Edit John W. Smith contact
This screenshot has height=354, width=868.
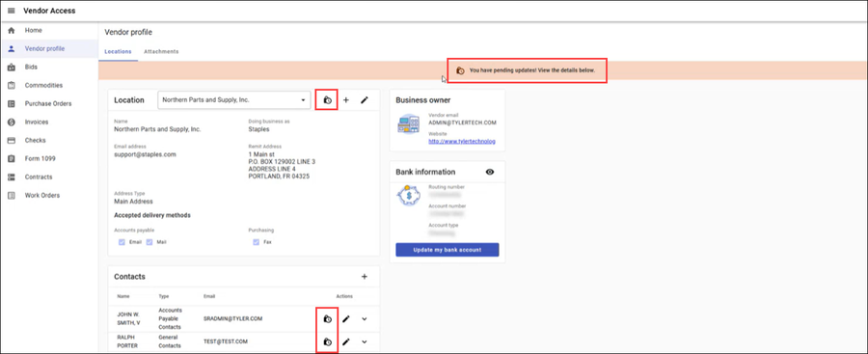click(346, 318)
